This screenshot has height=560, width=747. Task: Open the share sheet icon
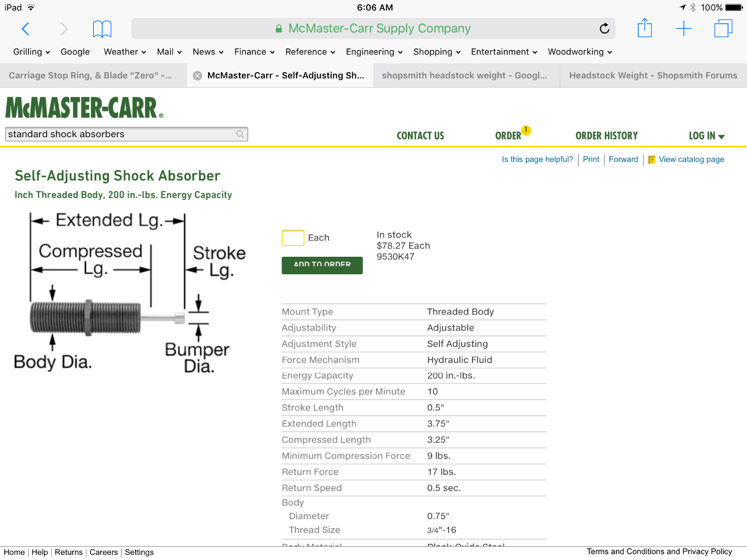[x=644, y=28]
